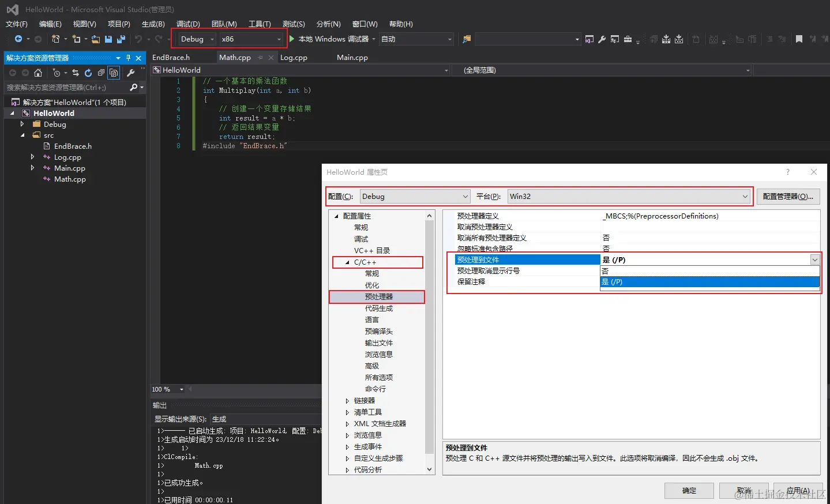
Task: Close the Math.cpp tab with its X
Action: point(271,58)
